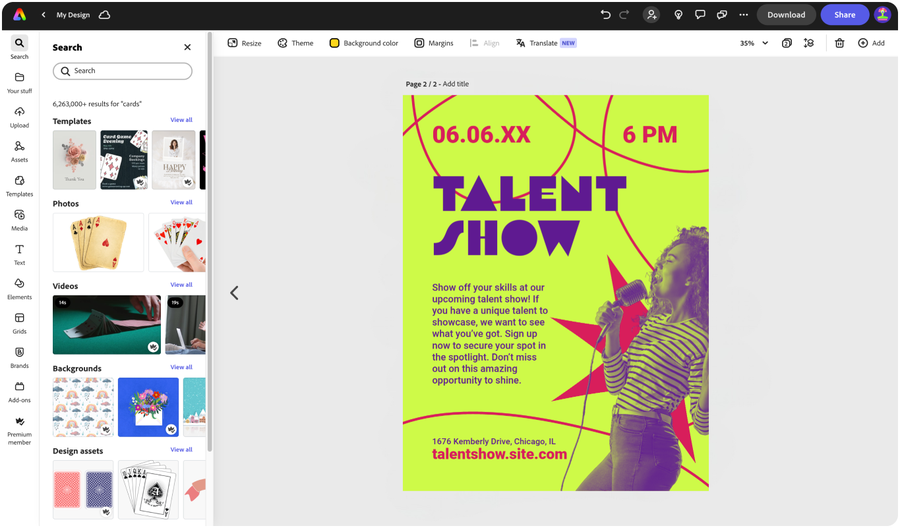Select the vintage aces photo
900x528 pixels.
point(98,242)
